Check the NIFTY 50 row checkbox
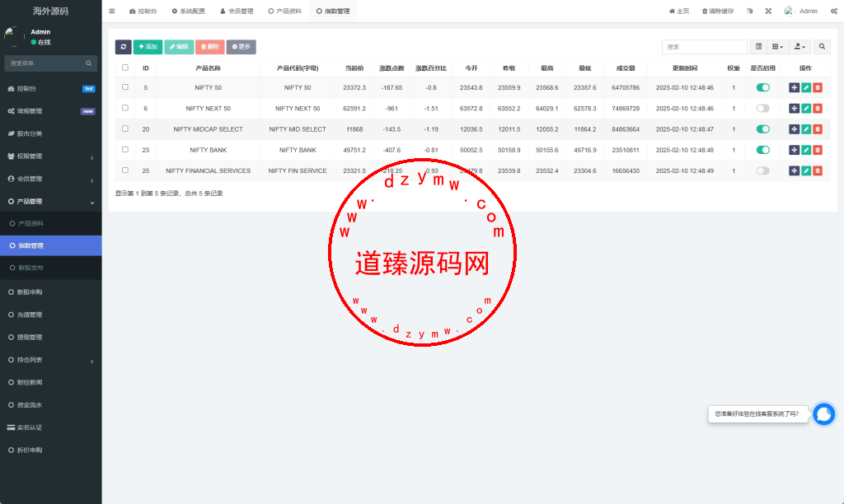 [x=125, y=87]
